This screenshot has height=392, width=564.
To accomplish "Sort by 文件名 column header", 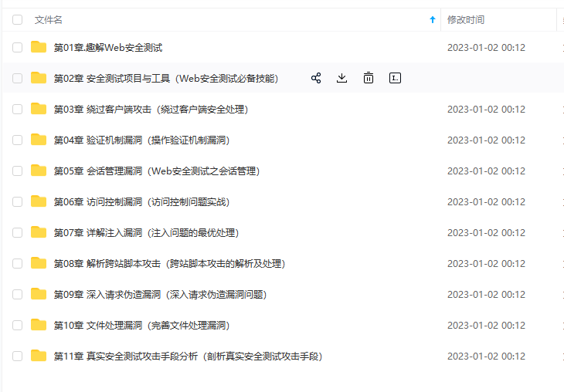I will click(49, 20).
